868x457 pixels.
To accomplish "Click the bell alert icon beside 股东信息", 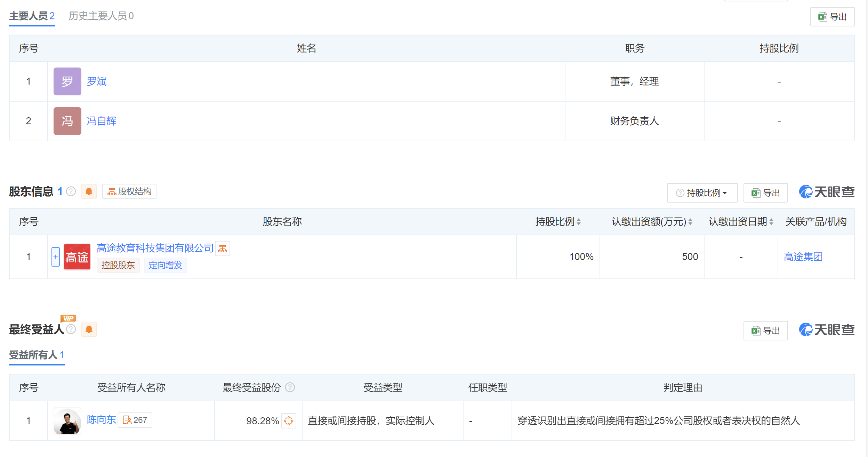I will pos(89,191).
